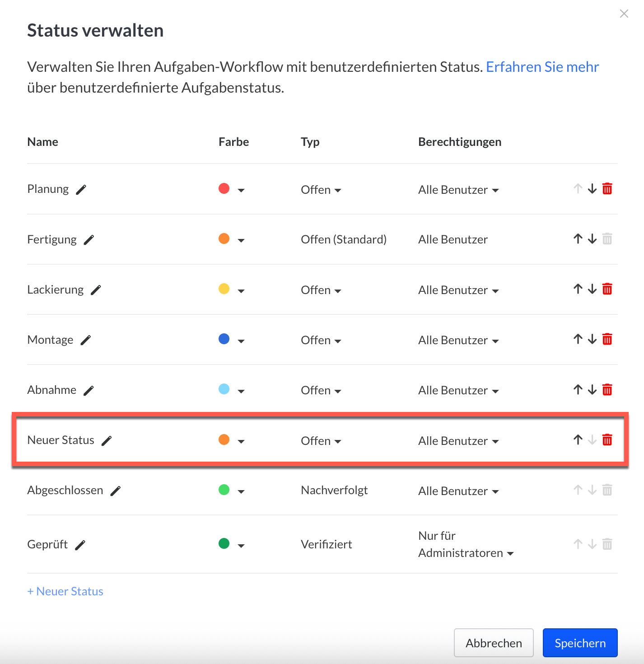The width and height of the screenshot is (644, 664).
Task: Change the blue color of Montage
Action: coord(231,340)
